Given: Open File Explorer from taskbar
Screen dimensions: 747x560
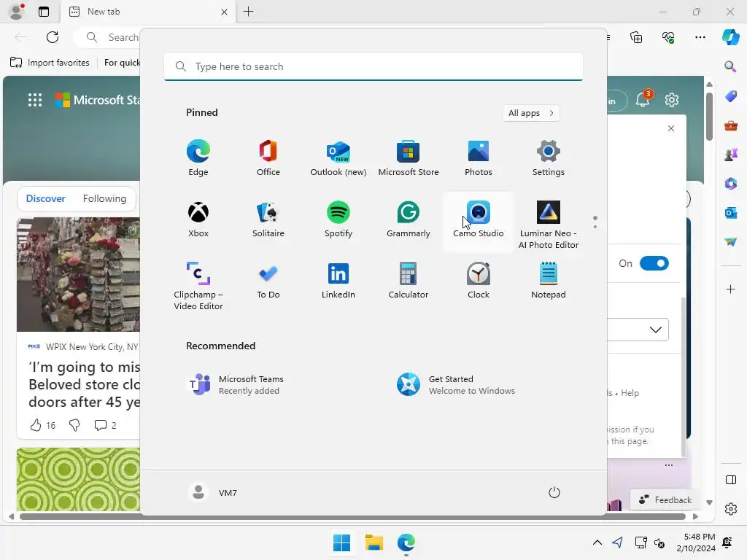Looking at the screenshot, I should 374,542.
